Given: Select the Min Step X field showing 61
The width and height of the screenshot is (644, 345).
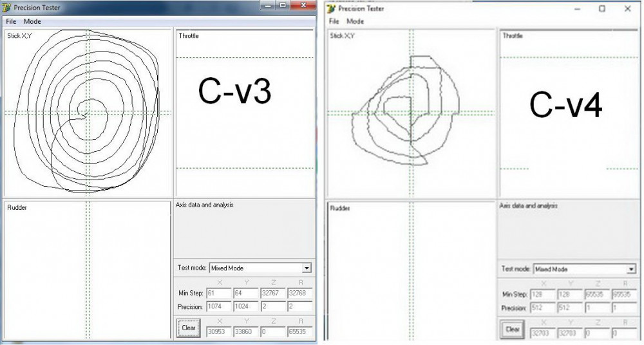Looking at the screenshot, I should click(219, 294).
